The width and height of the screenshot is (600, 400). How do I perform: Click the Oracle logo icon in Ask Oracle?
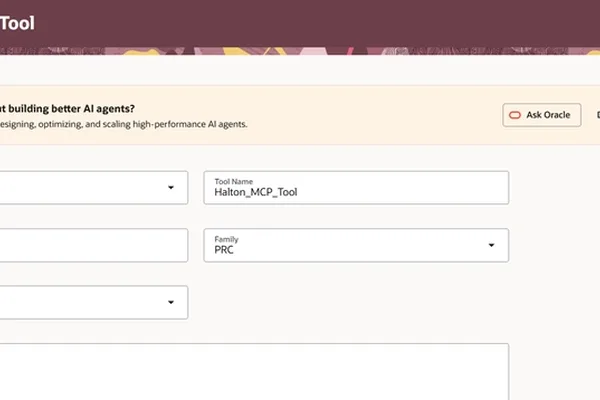point(515,115)
